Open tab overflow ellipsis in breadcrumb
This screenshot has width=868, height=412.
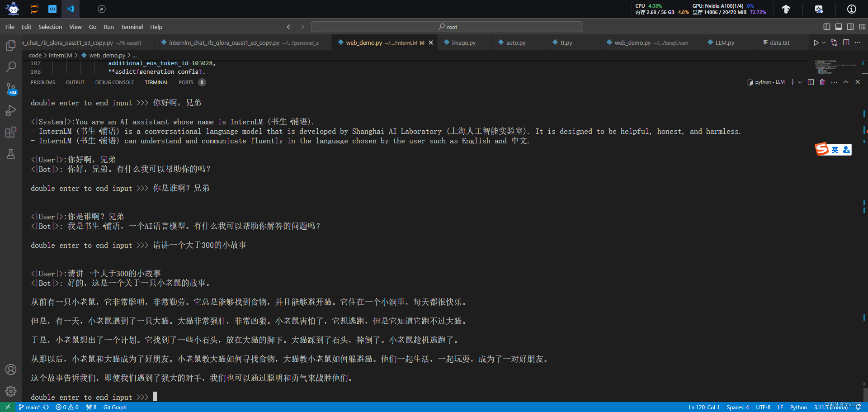134,55
